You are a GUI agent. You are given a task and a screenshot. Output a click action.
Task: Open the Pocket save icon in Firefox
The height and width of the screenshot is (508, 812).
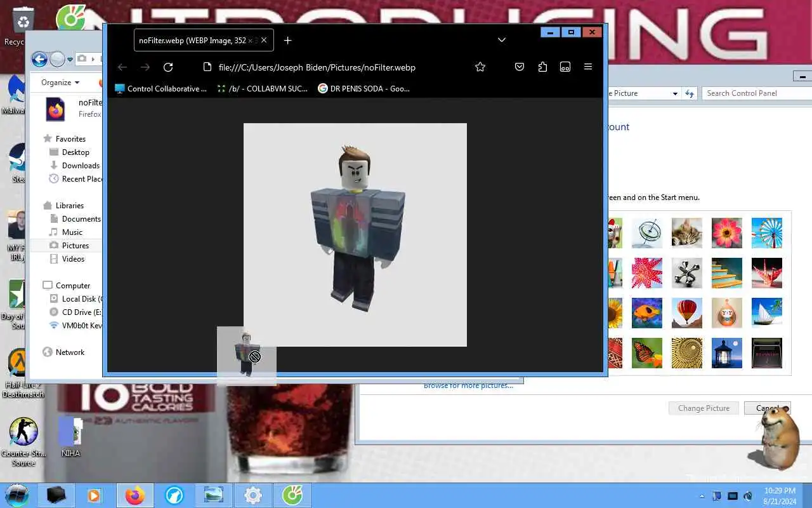(x=520, y=67)
